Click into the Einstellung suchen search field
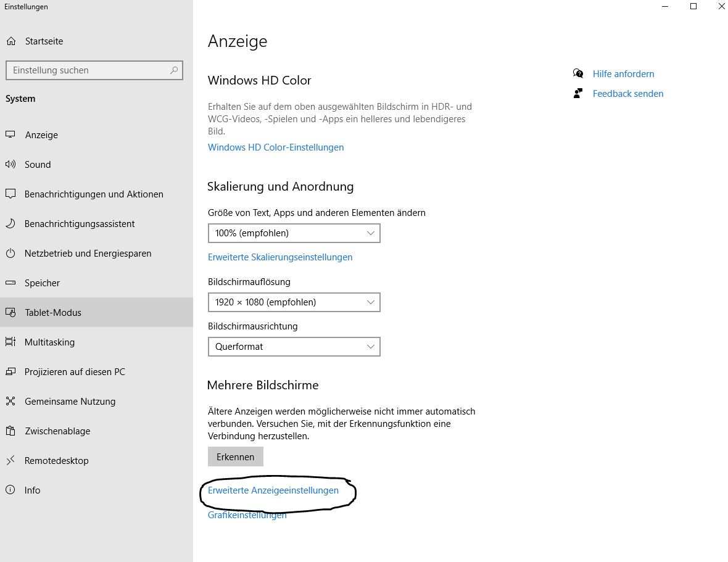Screen dimensions: 728x562 [x=94, y=70]
